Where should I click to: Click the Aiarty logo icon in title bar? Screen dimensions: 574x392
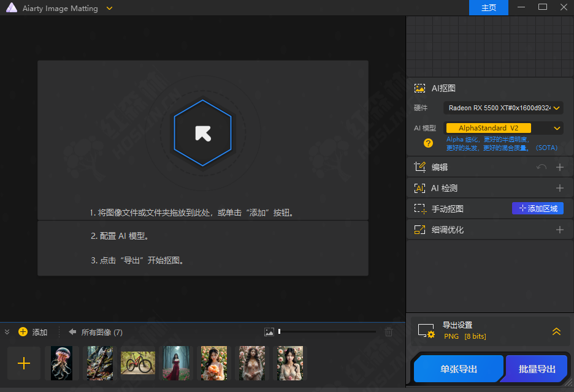(x=12, y=8)
